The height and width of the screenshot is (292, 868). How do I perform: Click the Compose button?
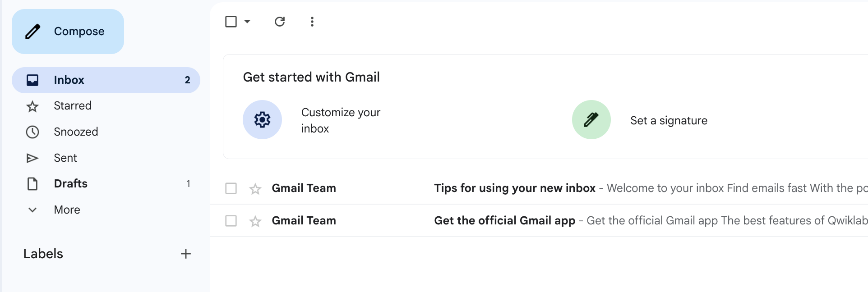[x=68, y=32]
